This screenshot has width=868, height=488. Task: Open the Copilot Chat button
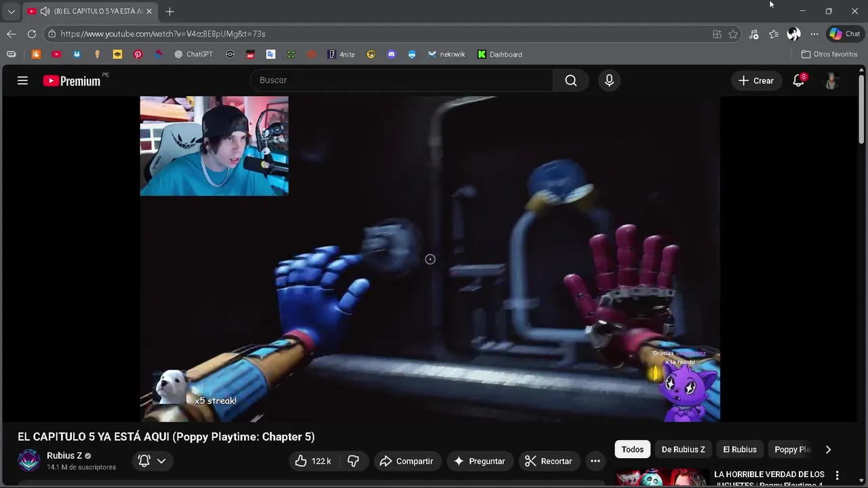click(x=845, y=34)
